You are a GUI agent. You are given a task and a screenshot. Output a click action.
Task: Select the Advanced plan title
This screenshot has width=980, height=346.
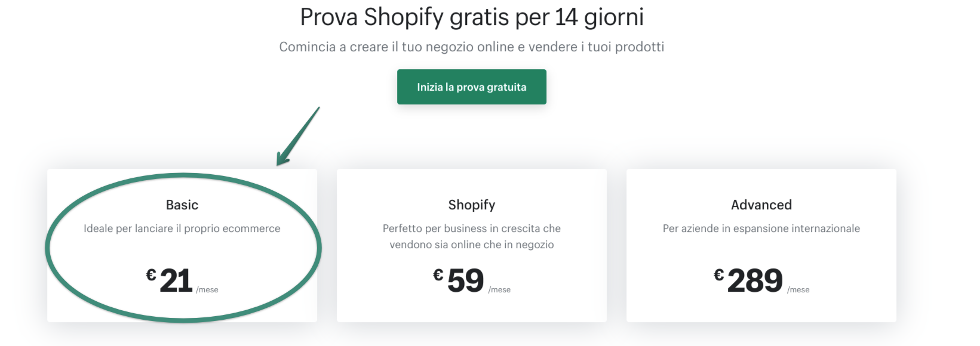761,205
